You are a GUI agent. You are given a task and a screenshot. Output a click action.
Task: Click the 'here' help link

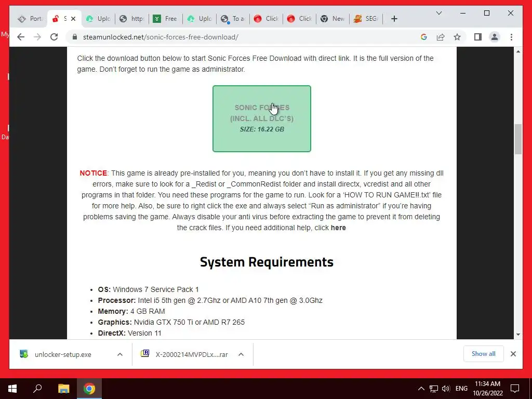pyautogui.click(x=338, y=228)
